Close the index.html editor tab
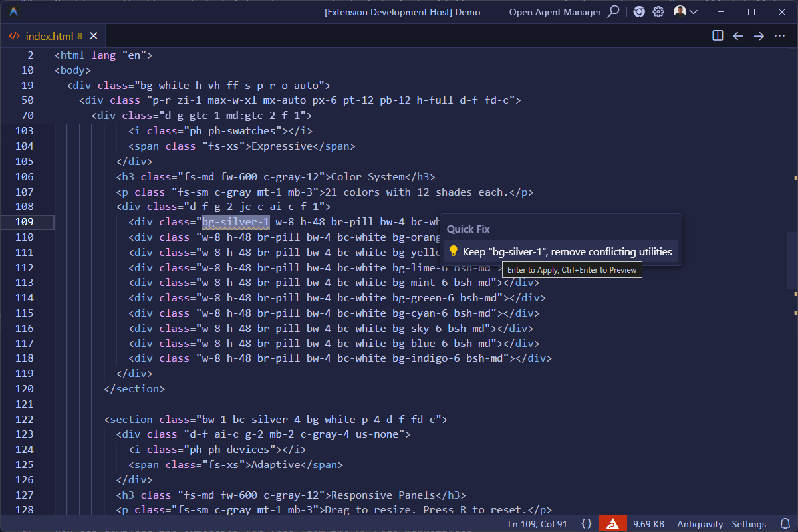 tap(94, 36)
